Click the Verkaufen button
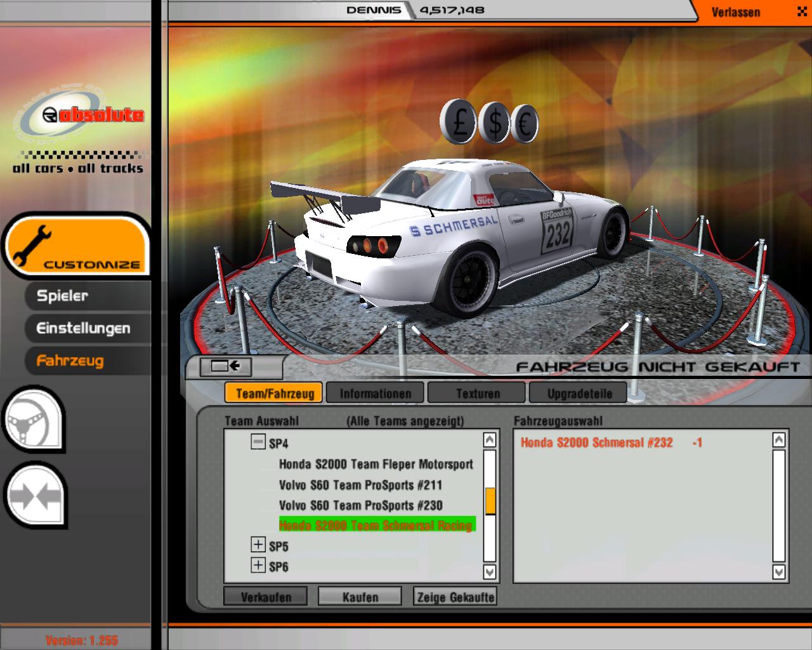The width and height of the screenshot is (812, 650). [266, 597]
